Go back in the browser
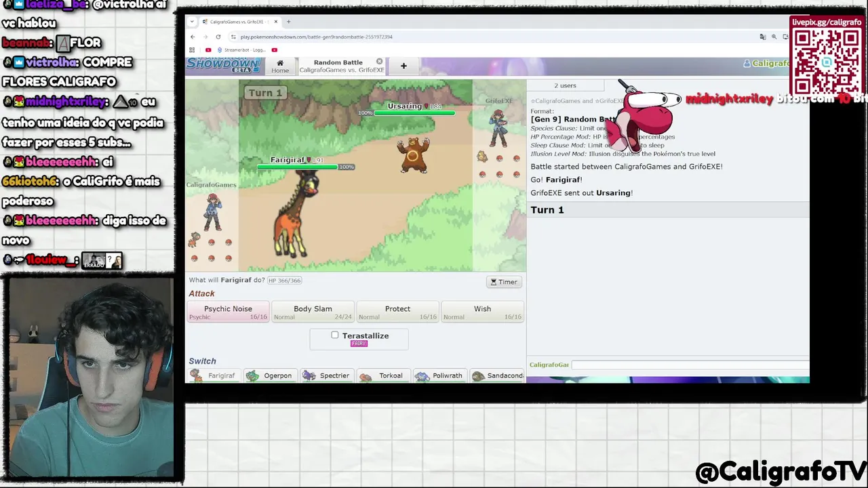Screen dimensions: 868x488 tap(193, 37)
